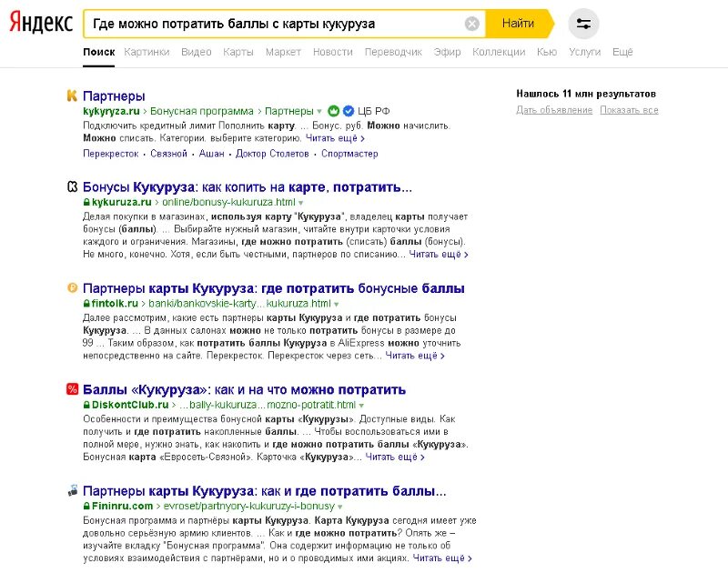Click the Дать объявление link
The height and width of the screenshot is (573, 728).
click(554, 110)
